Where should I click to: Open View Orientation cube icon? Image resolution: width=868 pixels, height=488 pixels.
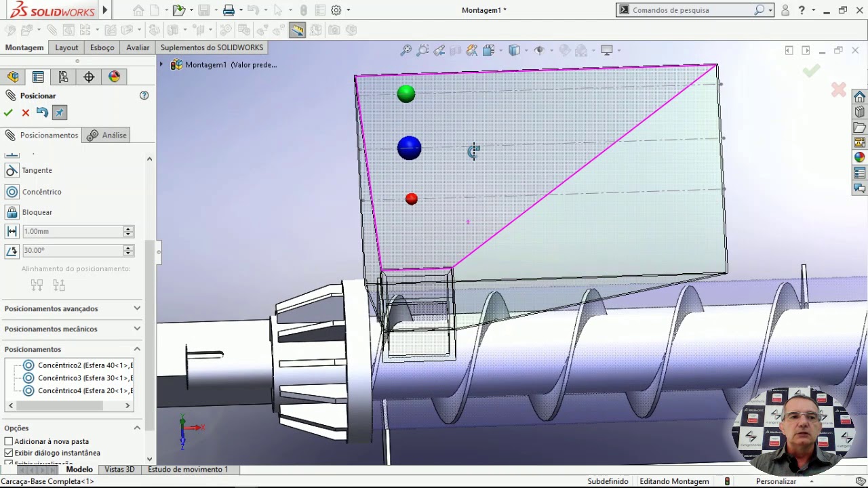488,50
